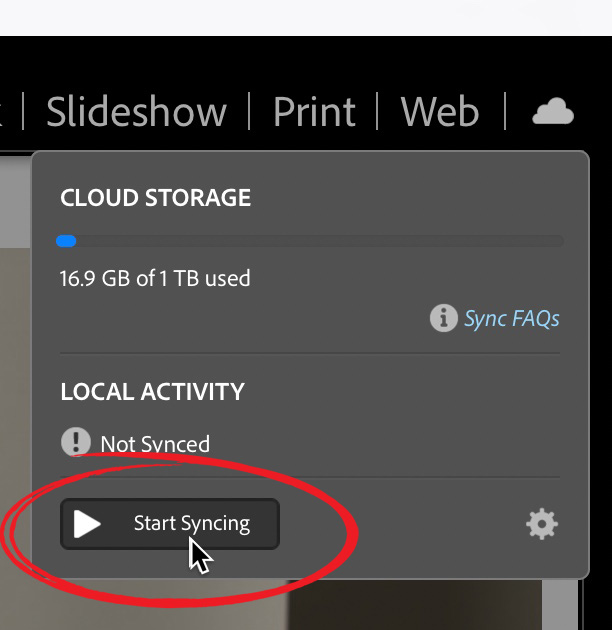The image size is (612, 630).
Task: Click the CLOUD STORAGE heading
Action: [156, 197]
